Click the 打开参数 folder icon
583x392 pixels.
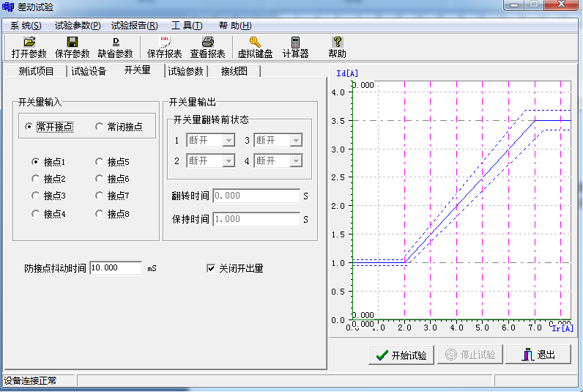[29, 42]
